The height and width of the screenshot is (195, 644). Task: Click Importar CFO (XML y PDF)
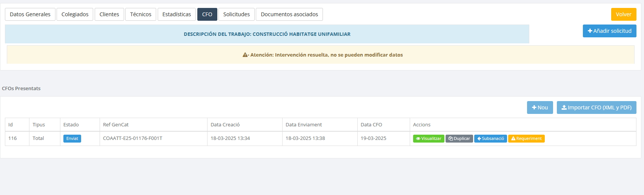coord(596,107)
